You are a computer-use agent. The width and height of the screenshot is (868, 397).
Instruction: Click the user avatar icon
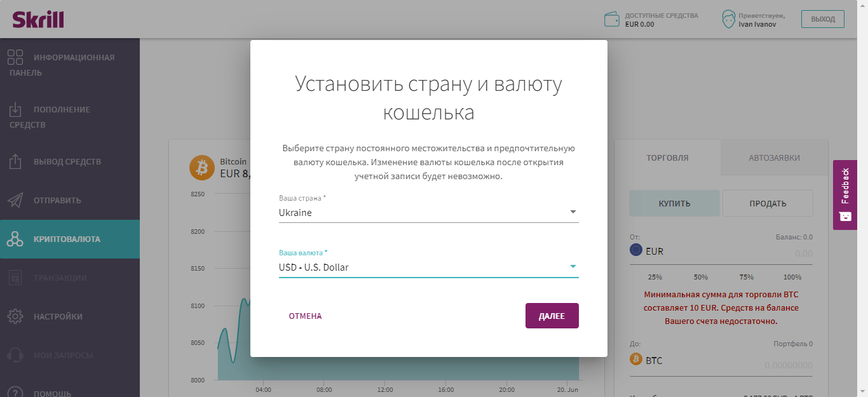(x=728, y=19)
